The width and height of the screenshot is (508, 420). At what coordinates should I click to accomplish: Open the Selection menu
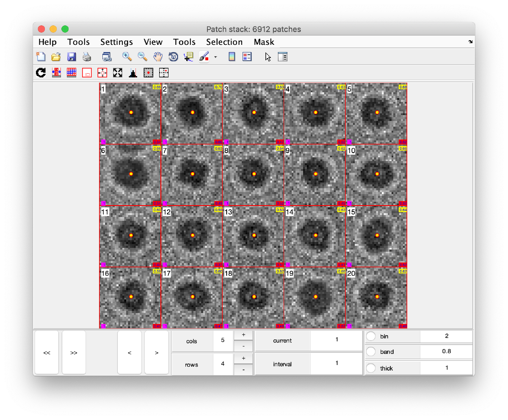click(224, 42)
